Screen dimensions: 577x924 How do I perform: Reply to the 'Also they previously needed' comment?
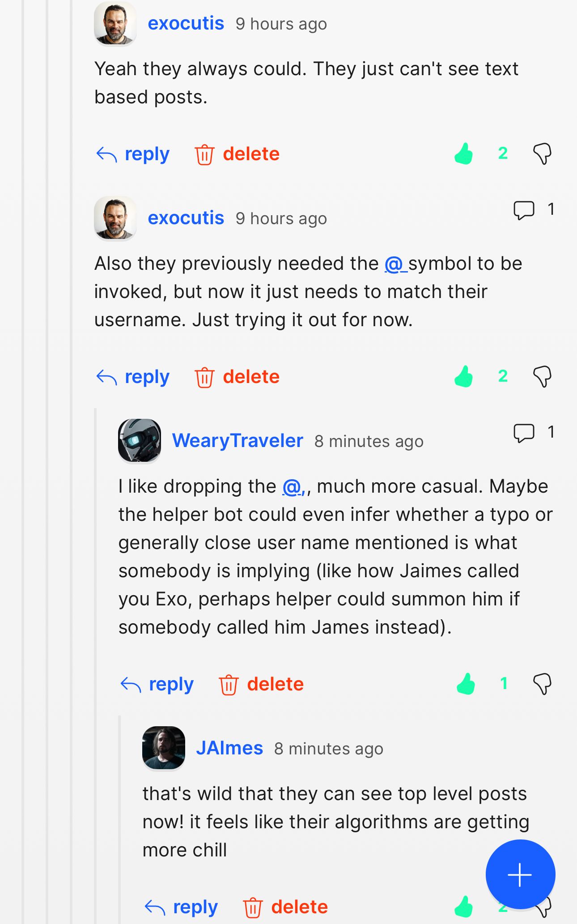coord(133,377)
